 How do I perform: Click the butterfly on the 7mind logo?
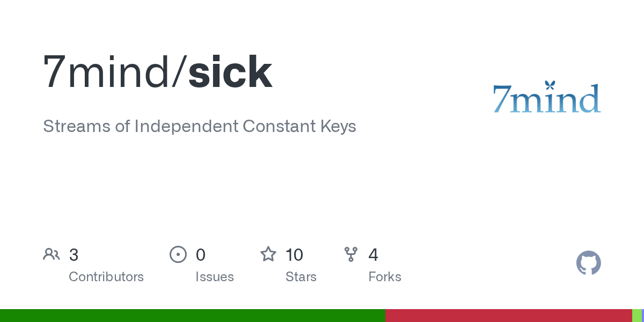click(549, 85)
